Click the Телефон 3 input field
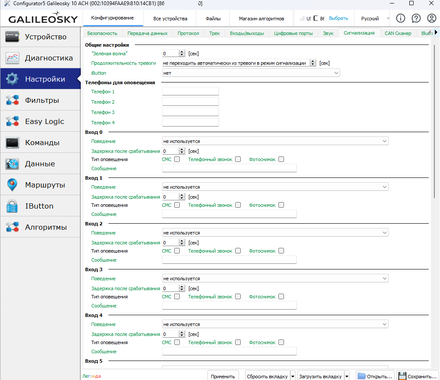The width and height of the screenshot is (440, 380). [190, 112]
